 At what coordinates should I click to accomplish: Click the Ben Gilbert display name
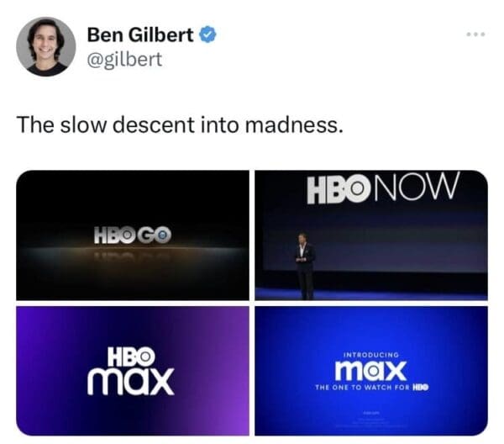[x=140, y=34]
